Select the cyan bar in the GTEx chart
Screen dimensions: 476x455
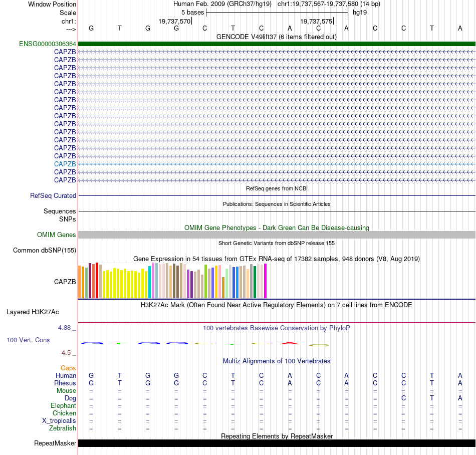149,282
